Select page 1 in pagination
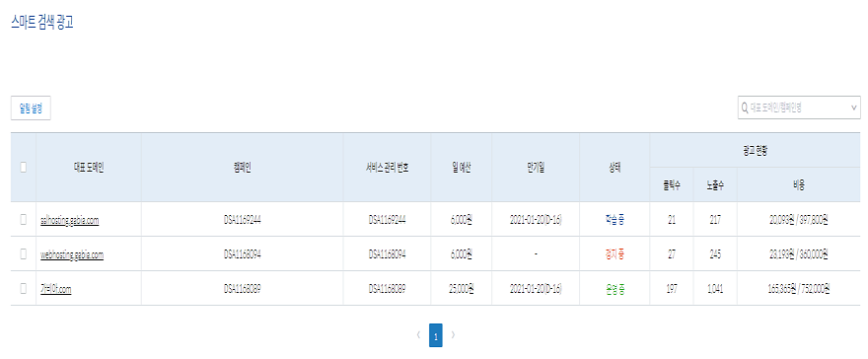 coord(436,335)
